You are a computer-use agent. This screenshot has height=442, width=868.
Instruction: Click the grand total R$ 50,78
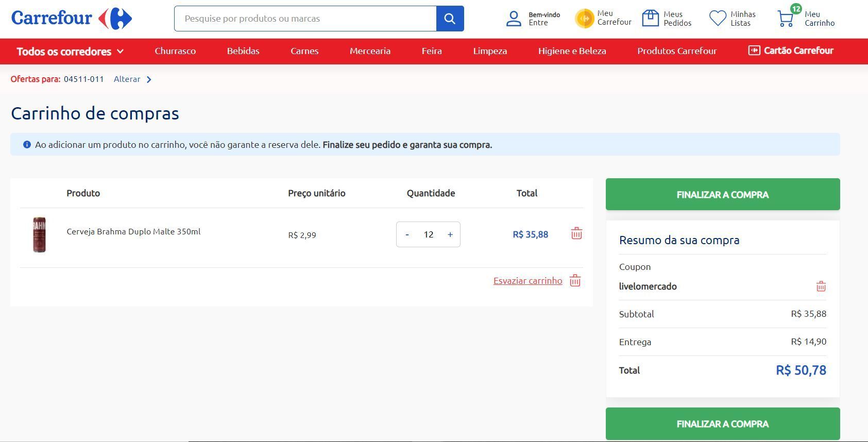click(801, 370)
